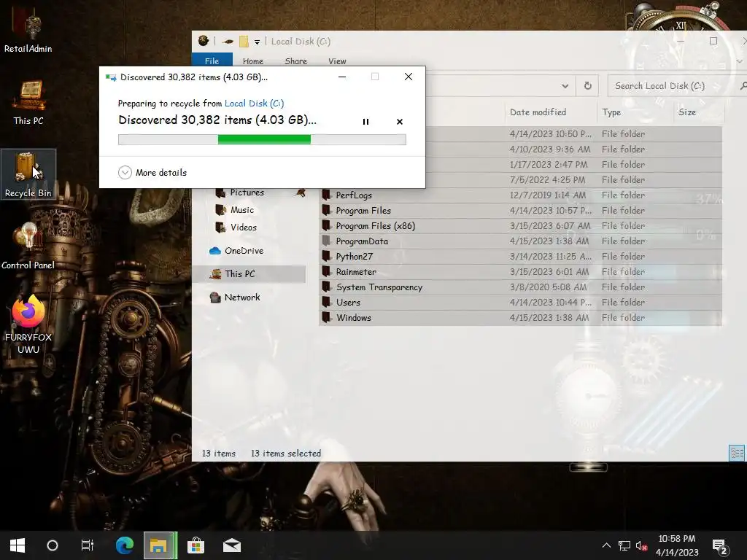
Task: Click the properties quick access icon
Action: [x=228, y=42]
